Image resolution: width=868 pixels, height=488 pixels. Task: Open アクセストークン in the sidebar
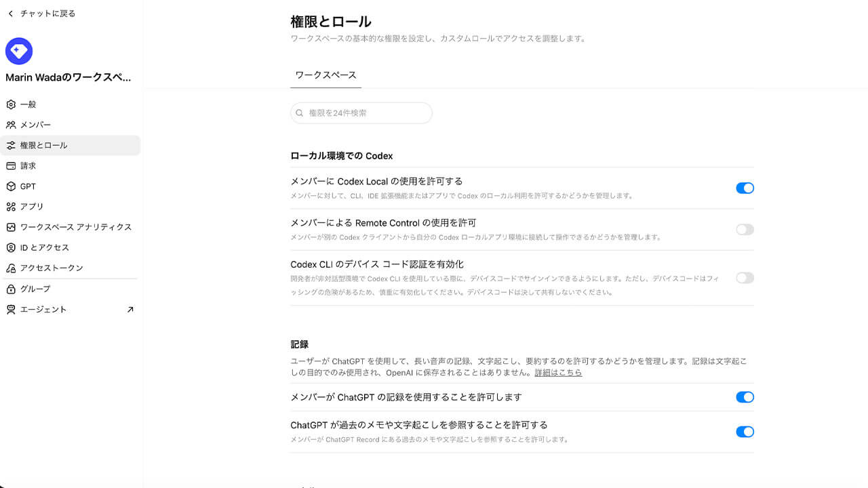(71, 268)
